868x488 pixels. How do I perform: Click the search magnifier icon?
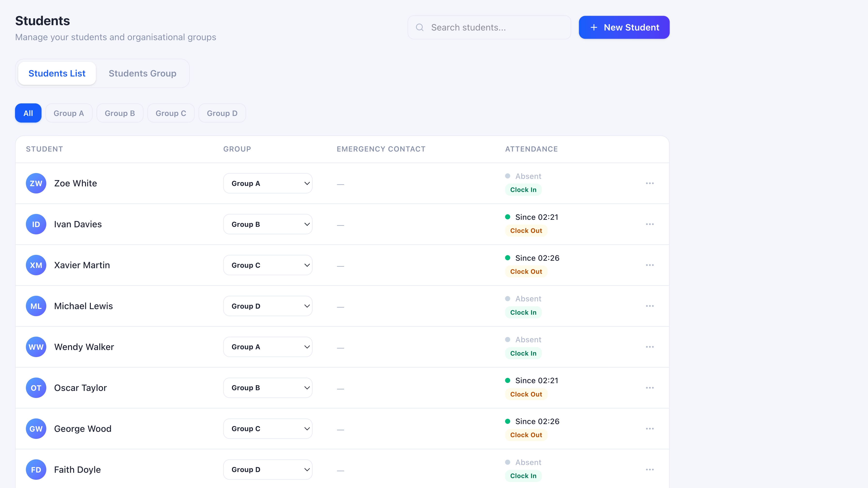pos(419,27)
